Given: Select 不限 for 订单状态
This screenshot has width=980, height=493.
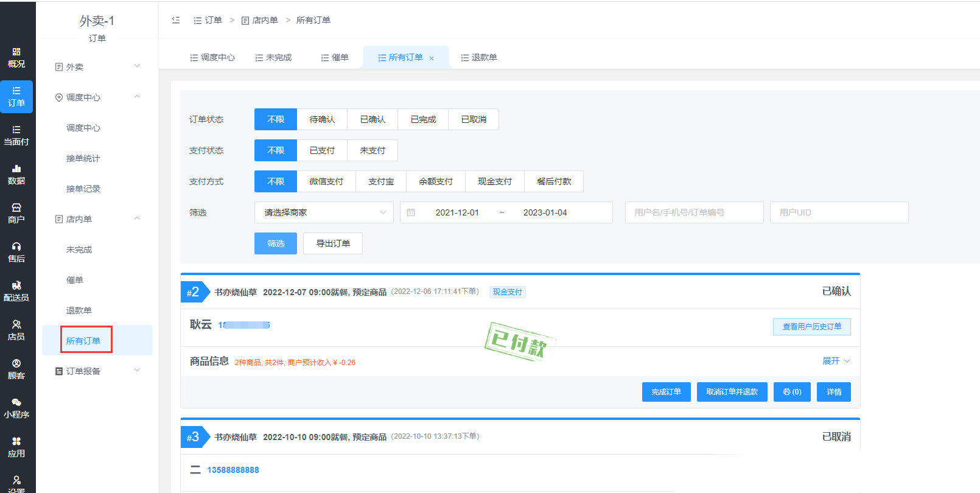Looking at the screenshot, I should pos(276,119).
